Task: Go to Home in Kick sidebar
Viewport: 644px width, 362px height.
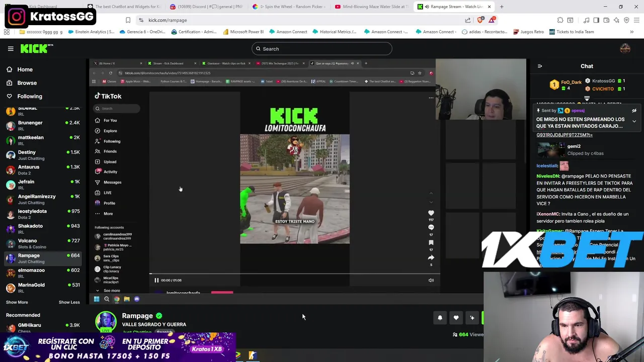Action: [x=25, y=69]
